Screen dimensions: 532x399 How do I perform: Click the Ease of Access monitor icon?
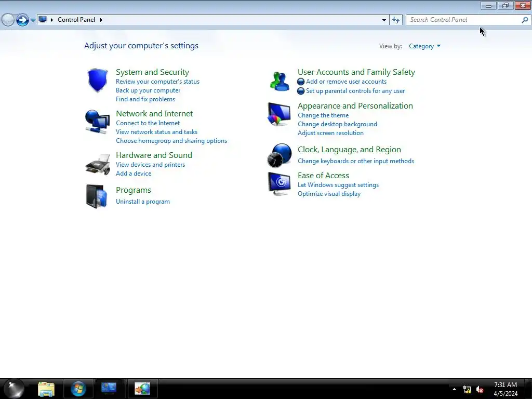coord(279,183)
